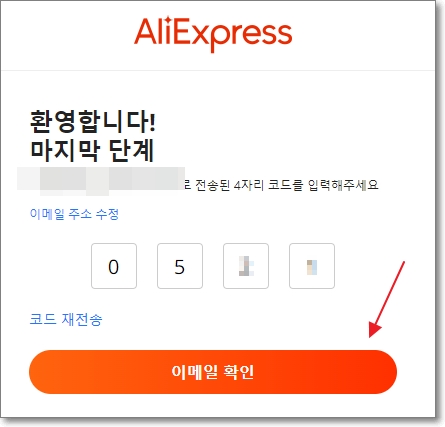Click the 이메일 주소 수정 link
Screen dimensions: 445x427
(74, 214)
